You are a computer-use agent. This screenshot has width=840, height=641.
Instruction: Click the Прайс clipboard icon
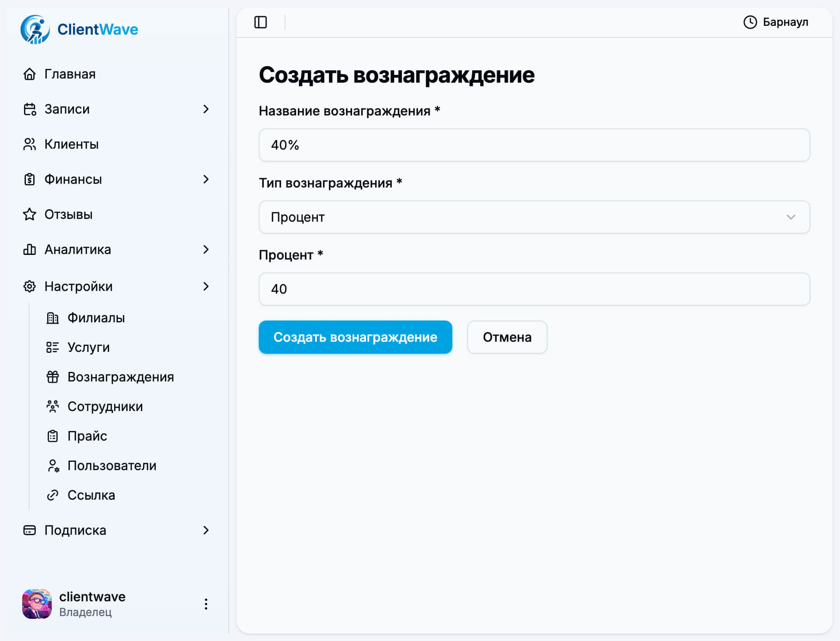click(x=53, y=436)
